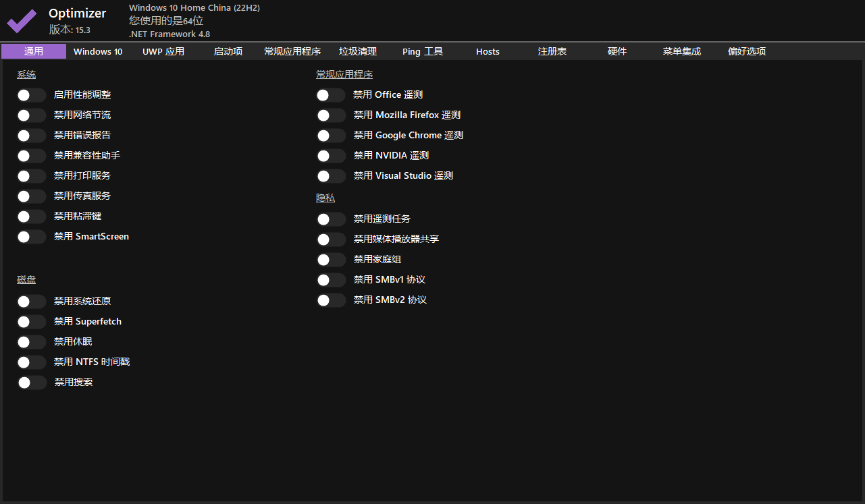Click Windows 10 Home China (22H2) text
The height and width of the screenshot is (504, 865).
click(x=194, y=8)
